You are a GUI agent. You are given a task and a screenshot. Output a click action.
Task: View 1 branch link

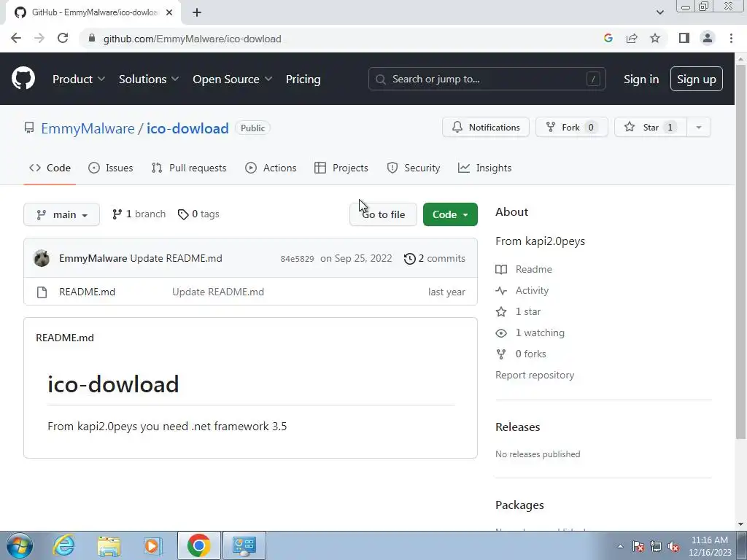coord(139,214)
